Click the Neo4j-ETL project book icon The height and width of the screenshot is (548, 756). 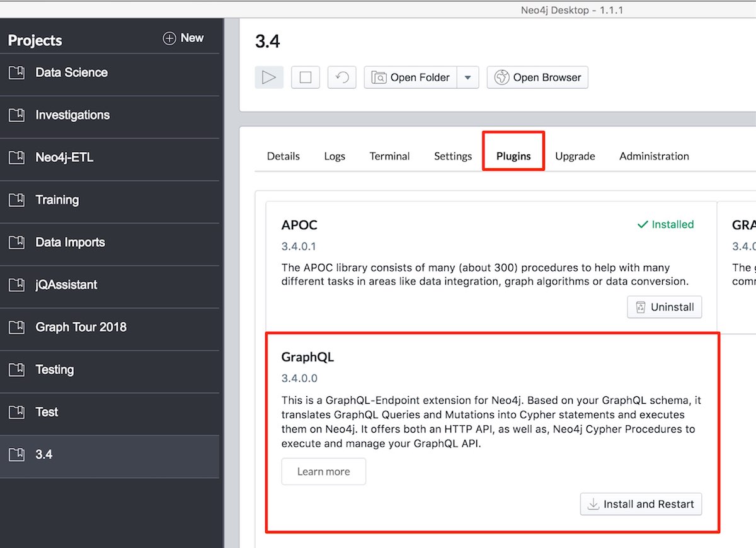pos(16,157)
